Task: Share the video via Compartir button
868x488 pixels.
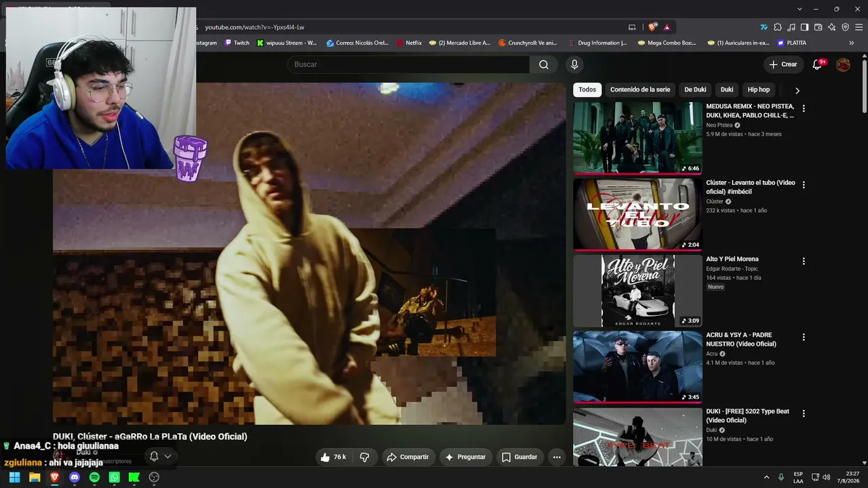Action: point(408,457)
